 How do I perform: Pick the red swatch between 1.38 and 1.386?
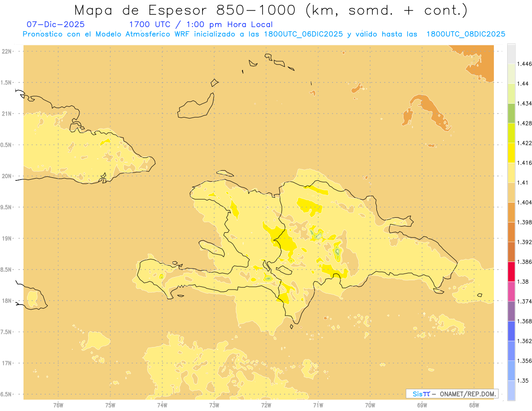[x=511, y=272]
